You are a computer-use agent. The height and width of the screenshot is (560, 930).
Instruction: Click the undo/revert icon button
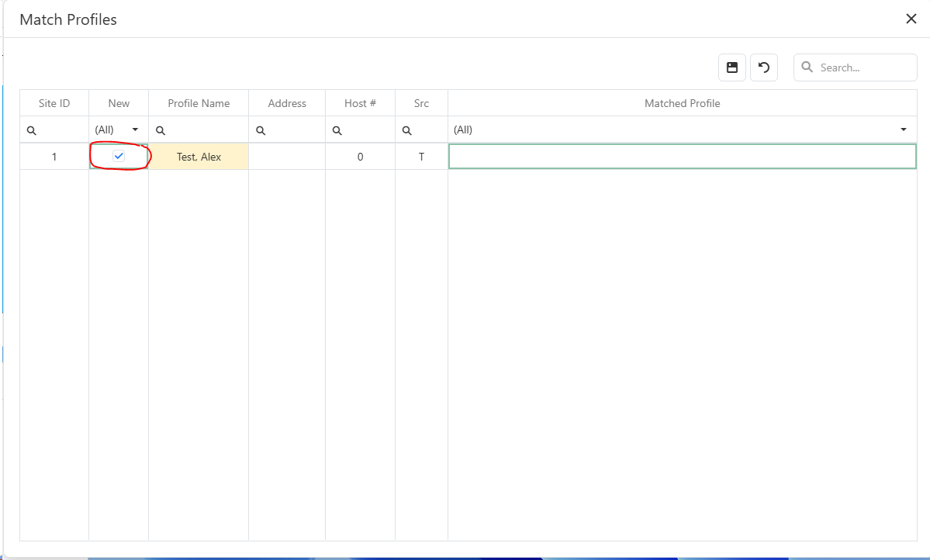[764, 67]
